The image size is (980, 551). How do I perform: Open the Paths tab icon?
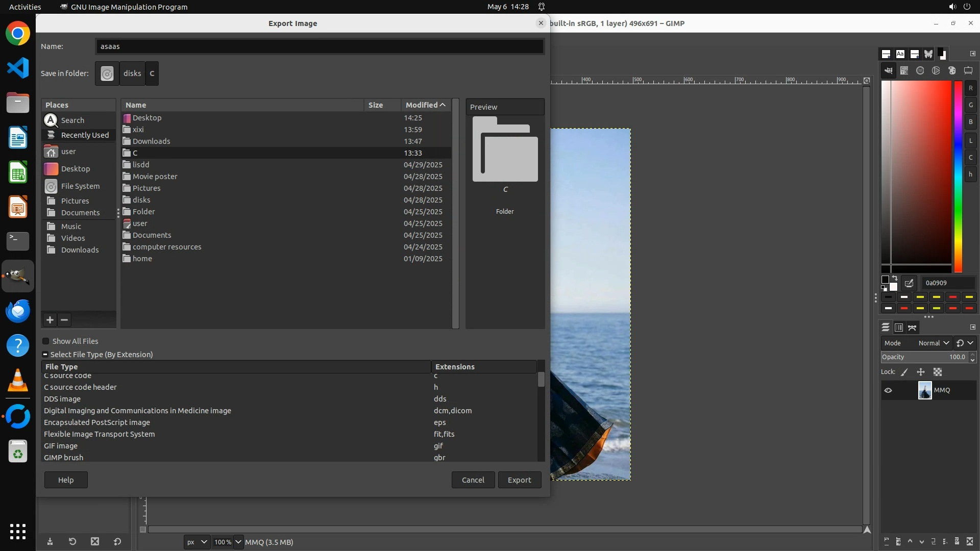pyautogui.click(x=913, y=328)
